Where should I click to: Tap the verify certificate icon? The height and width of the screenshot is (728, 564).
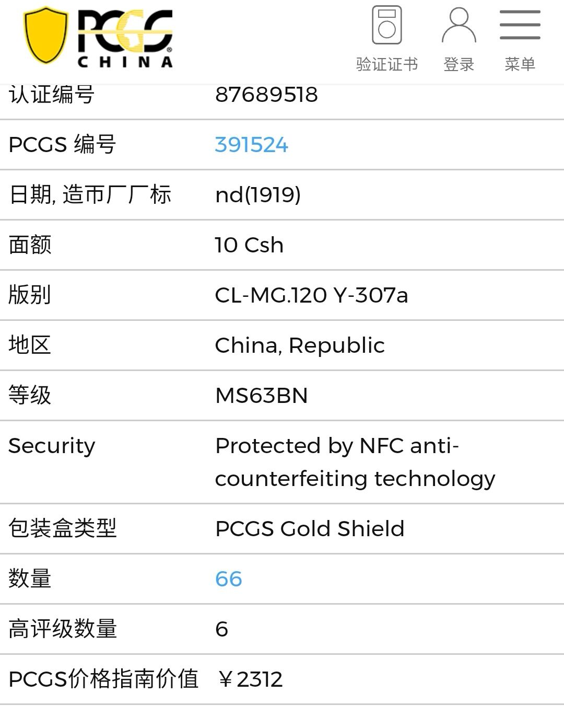(x=386, y=25)
